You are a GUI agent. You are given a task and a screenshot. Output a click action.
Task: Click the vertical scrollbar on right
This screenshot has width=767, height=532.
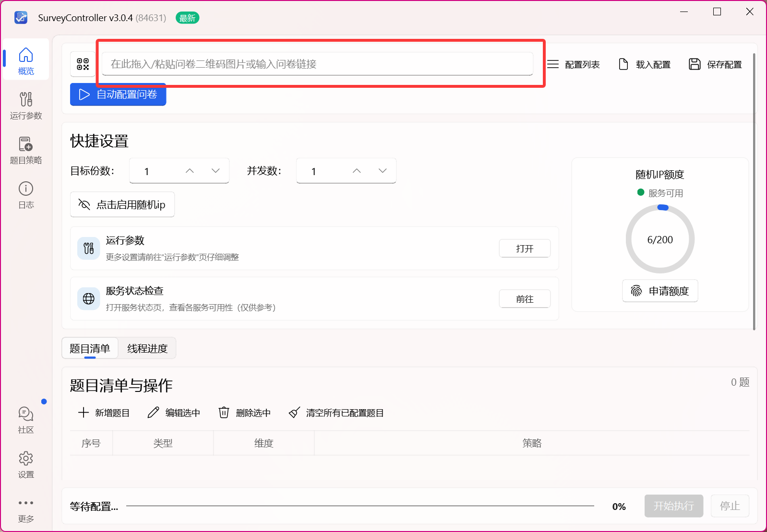coord(754,191)
